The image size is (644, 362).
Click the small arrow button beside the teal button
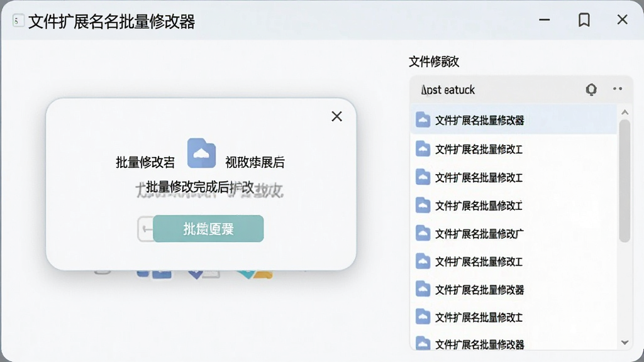[x=145, y=229]
